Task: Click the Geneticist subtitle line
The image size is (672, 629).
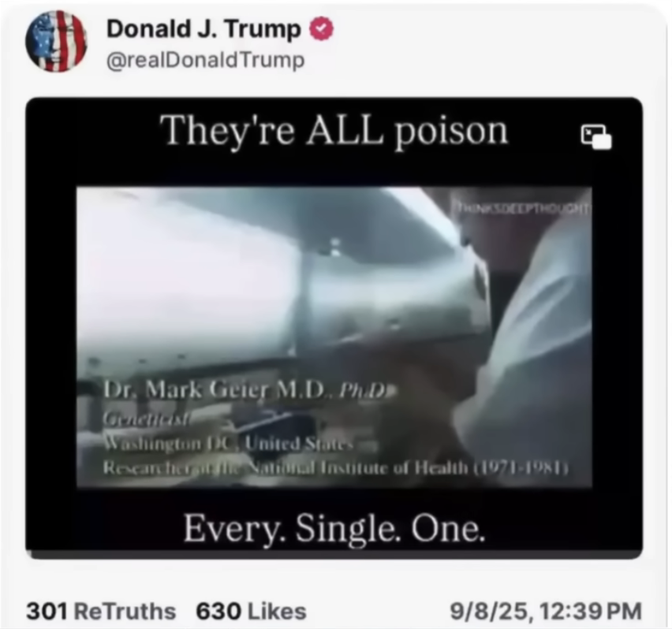Action: [147, 419]
